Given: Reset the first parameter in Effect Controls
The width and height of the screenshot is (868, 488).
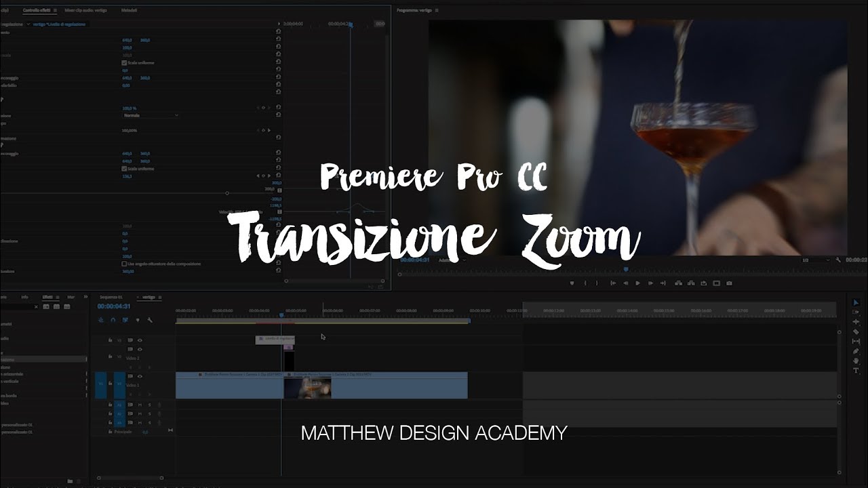Looking at the screenshot, I should 278,32.
